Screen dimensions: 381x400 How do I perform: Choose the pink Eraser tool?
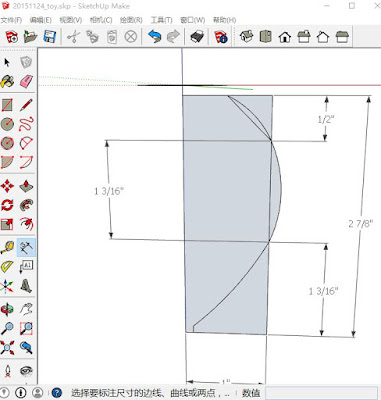pos(26,81)
